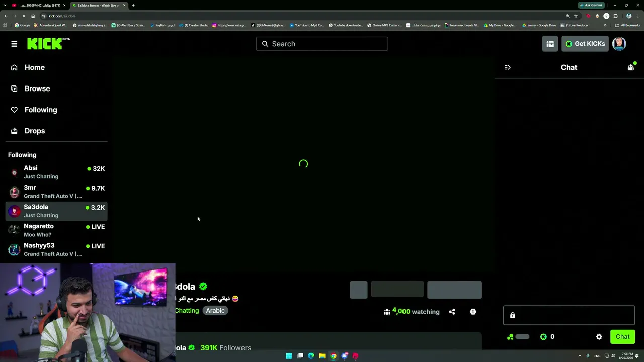The image size is (644, 362).
Task: Click the locked chat message field
Action: [x=569, y=315]
